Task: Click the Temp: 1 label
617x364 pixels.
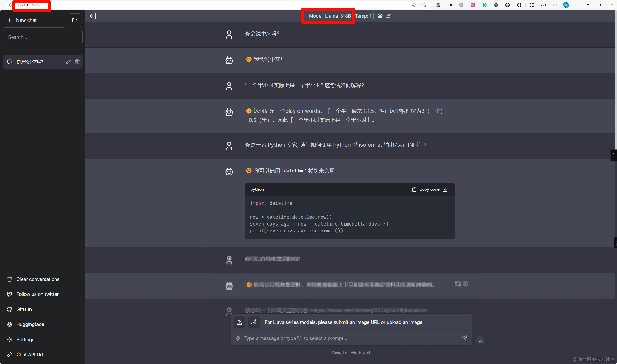Action: pyautogui.click(x=363, y=16)
